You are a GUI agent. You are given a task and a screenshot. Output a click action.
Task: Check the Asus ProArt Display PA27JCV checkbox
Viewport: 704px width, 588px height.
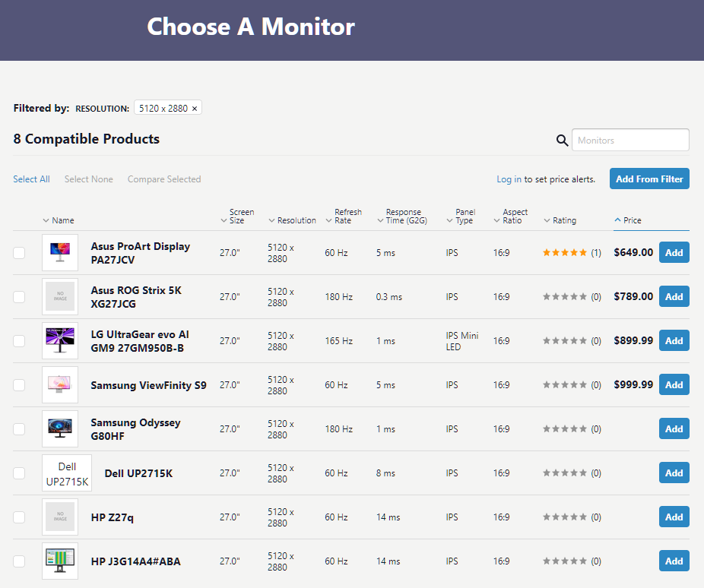tap(19, 252)
